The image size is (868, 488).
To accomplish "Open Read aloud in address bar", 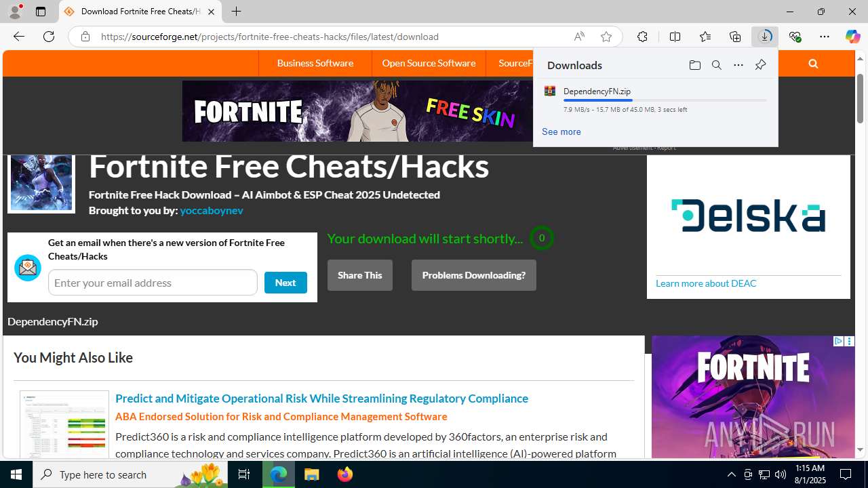I will pos(579,37).
